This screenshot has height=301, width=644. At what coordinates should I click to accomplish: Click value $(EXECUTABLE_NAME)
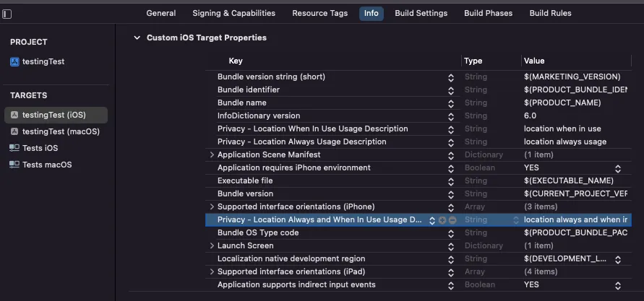coord(568,180)
